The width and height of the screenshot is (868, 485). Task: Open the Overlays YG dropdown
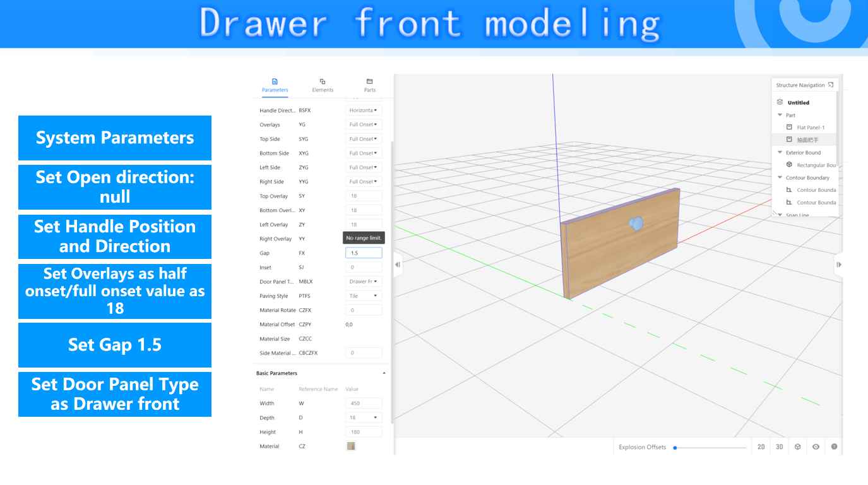coord(364,124)
